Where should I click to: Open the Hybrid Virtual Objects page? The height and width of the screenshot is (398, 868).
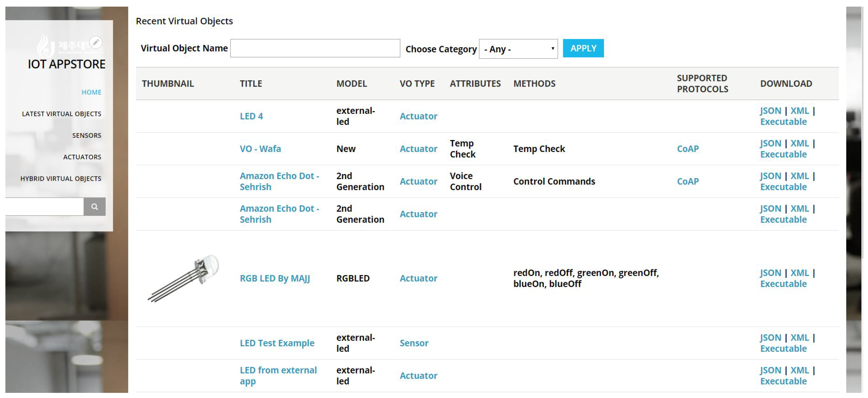pos(61,178)
